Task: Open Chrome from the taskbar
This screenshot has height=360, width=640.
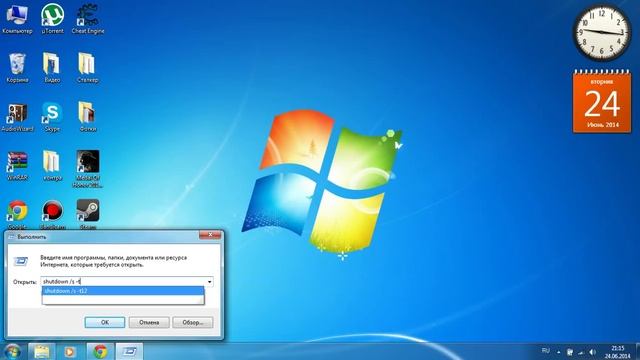Action: click(100, 351)
